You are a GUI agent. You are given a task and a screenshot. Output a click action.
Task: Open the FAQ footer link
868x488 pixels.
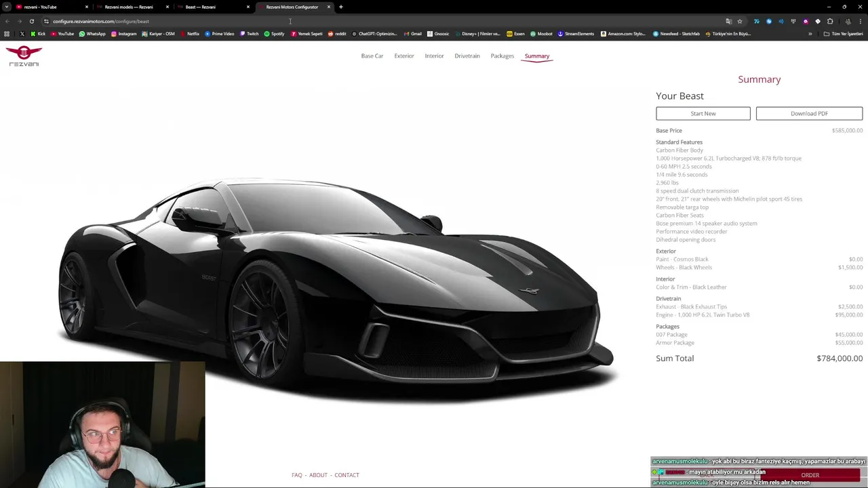pos(297,475)
